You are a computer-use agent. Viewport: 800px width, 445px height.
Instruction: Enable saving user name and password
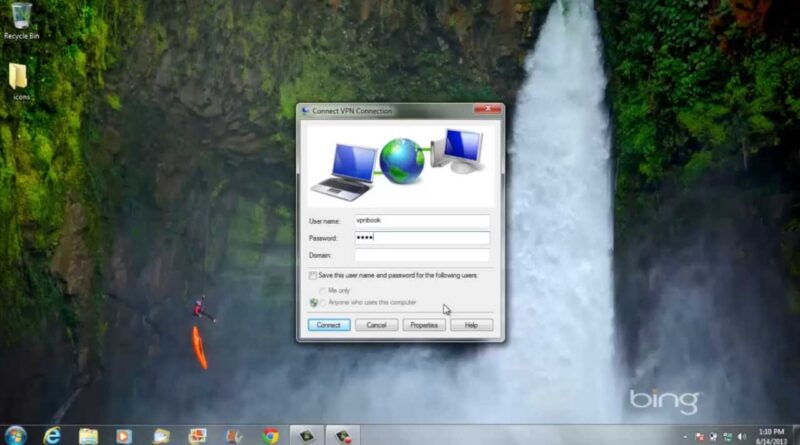tap(313, 276)
